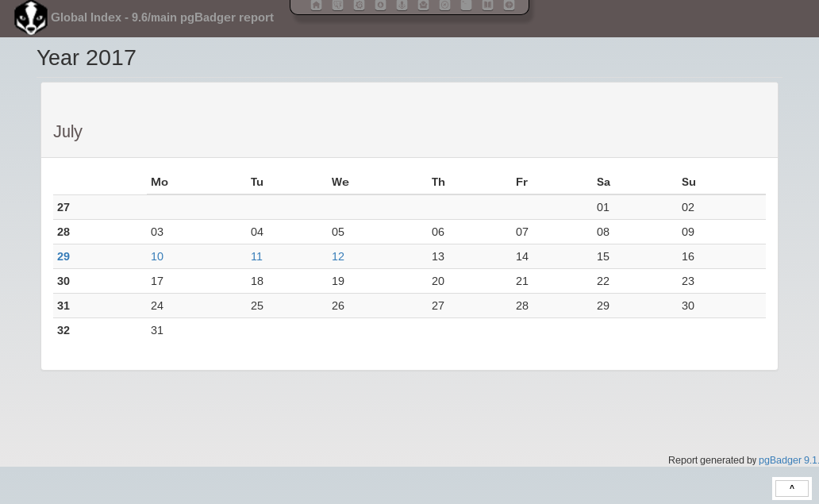Click the half-filled contrast circle icon
This screenshot has width=819, height=504.
[509, 6]
